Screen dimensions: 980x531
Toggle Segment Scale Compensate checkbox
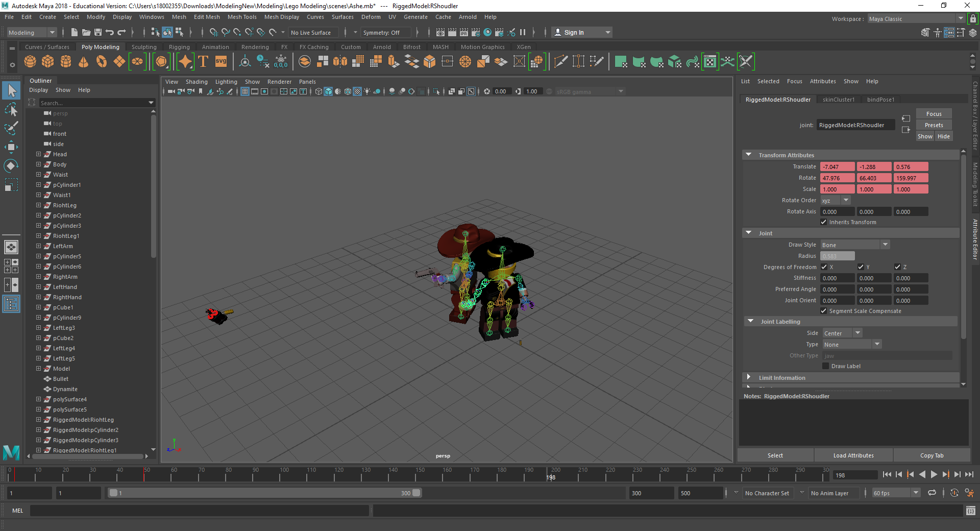(823, 311)
